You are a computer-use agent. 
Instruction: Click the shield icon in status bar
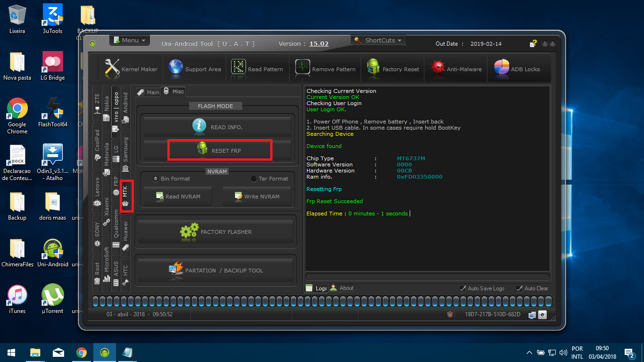click(450, 314)
